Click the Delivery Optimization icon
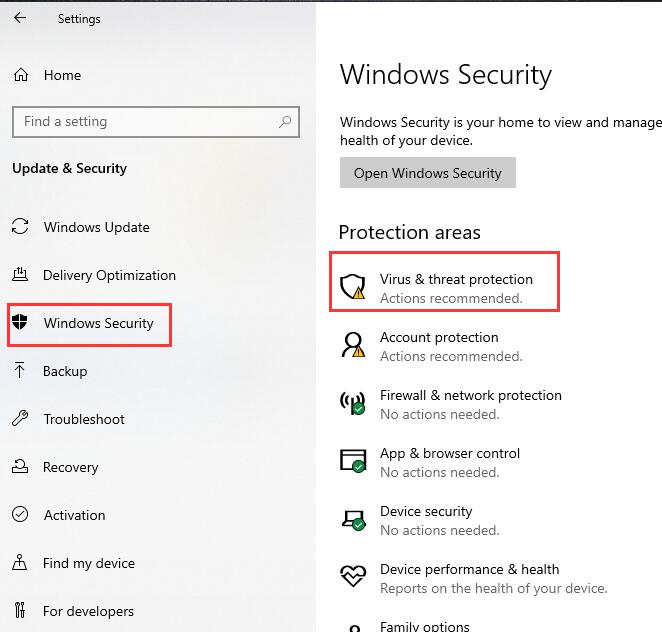The image size is (662, 632). point(20,274)
